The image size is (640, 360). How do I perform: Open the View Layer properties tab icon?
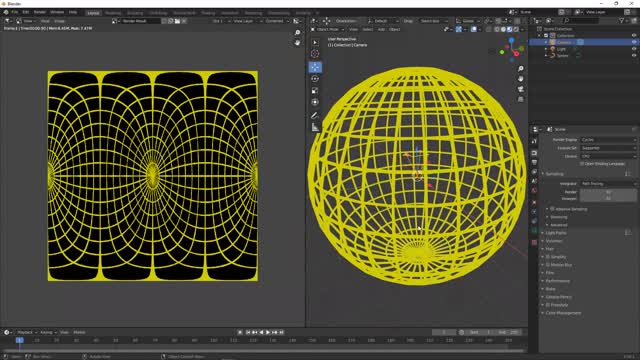(x=534, y=172)
